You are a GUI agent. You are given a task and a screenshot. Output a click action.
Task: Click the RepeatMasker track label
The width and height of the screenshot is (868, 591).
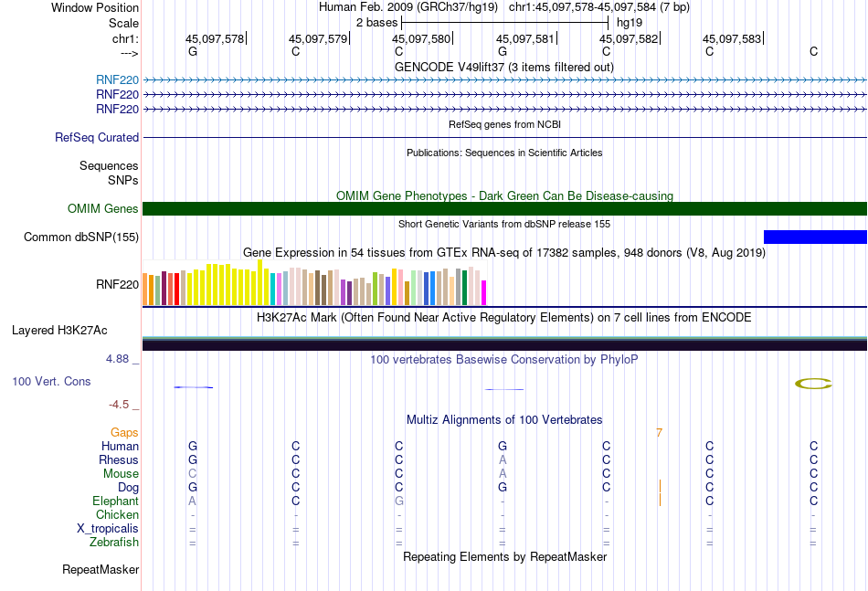[x=101, y=569]
